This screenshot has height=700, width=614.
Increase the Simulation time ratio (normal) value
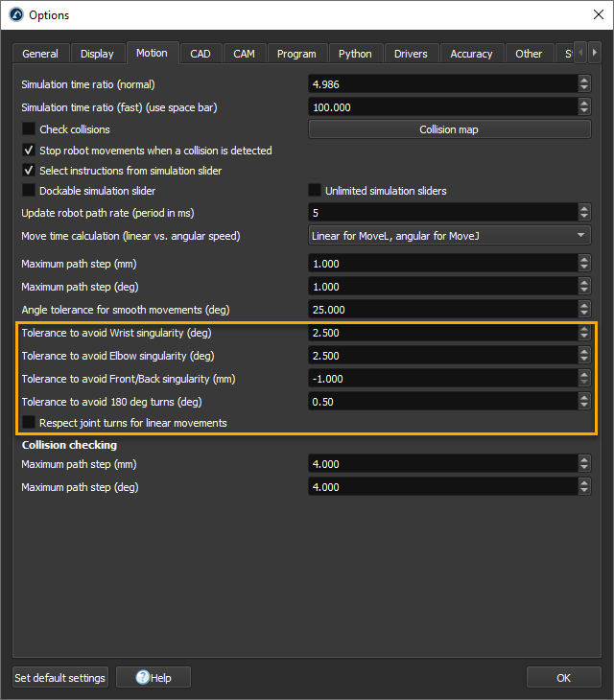point(584,81)
